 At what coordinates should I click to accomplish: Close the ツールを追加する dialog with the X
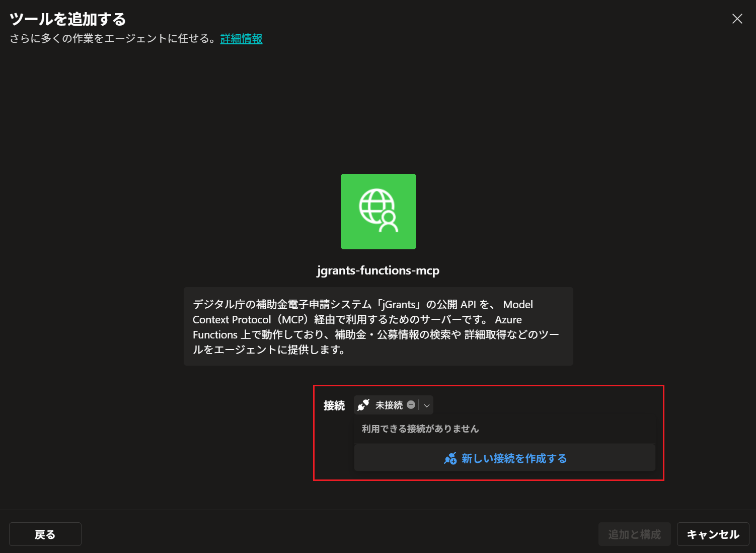[x=737, y=19]
